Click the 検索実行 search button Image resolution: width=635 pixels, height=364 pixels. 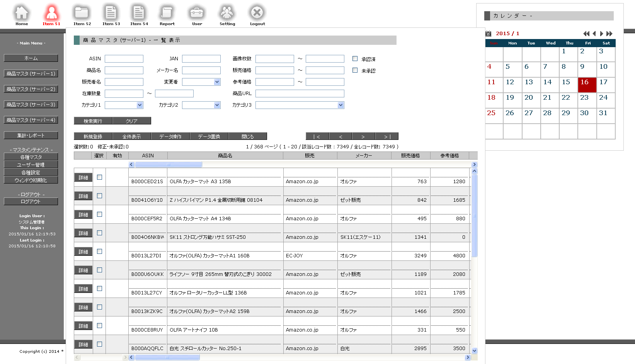(x=93, y=121)
